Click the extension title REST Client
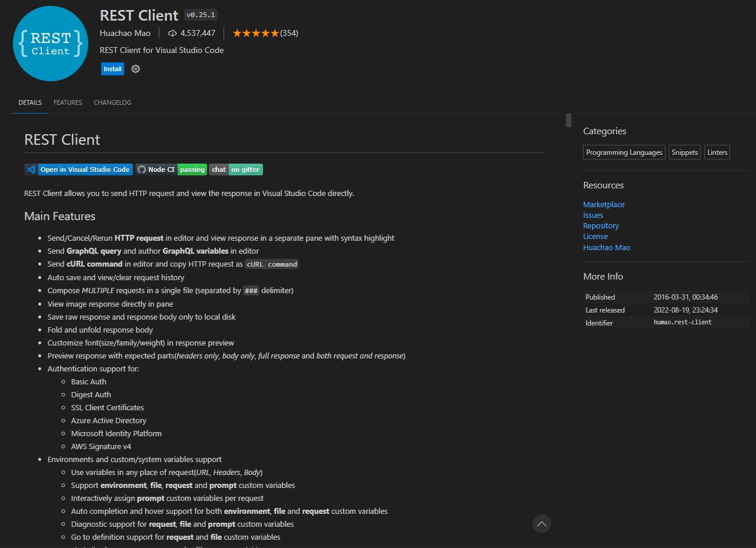 (139, 15)
